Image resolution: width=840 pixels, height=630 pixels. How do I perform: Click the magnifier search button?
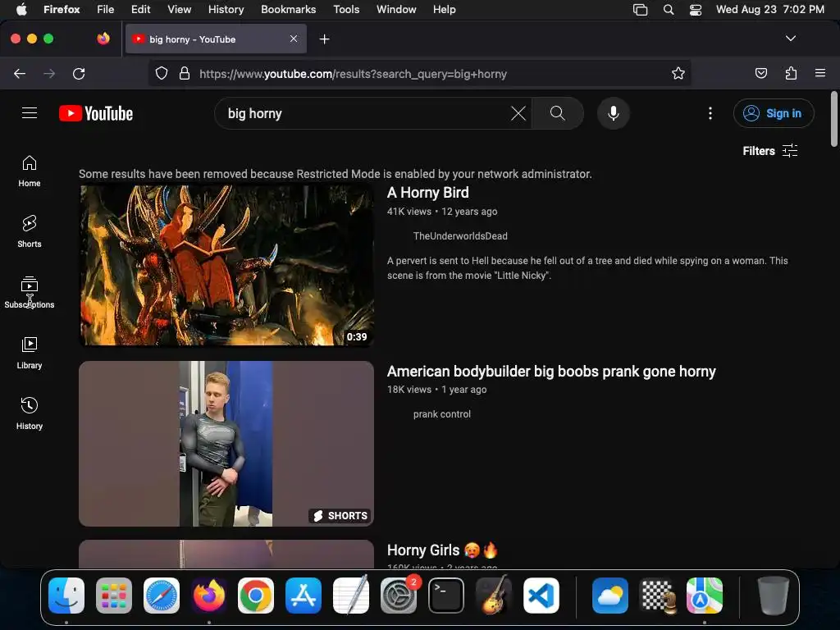[557, 113]
